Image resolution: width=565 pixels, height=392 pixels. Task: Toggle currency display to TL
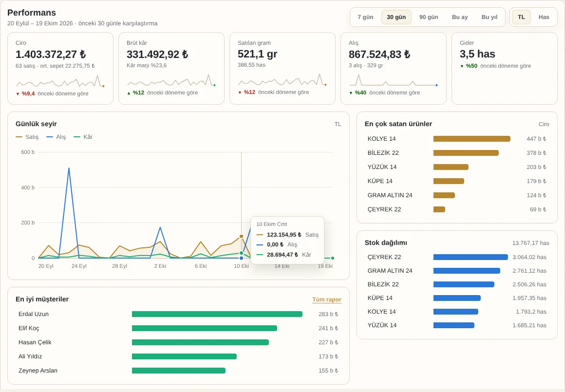(x=521, y=17)
